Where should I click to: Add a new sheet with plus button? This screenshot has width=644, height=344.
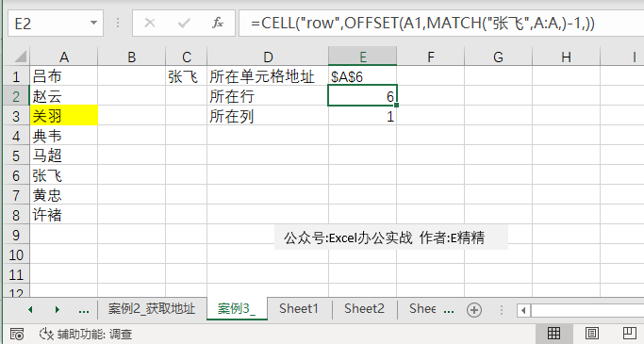(x=474, y=310)
